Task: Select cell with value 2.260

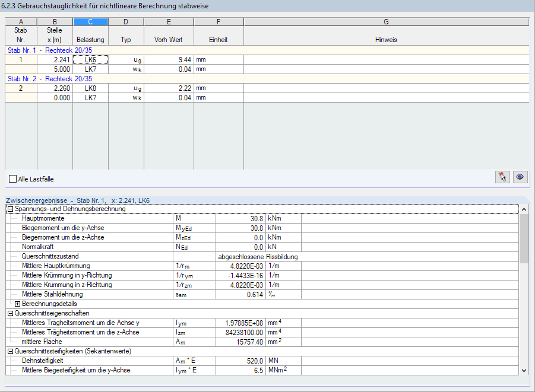Action: click(55, 88)
